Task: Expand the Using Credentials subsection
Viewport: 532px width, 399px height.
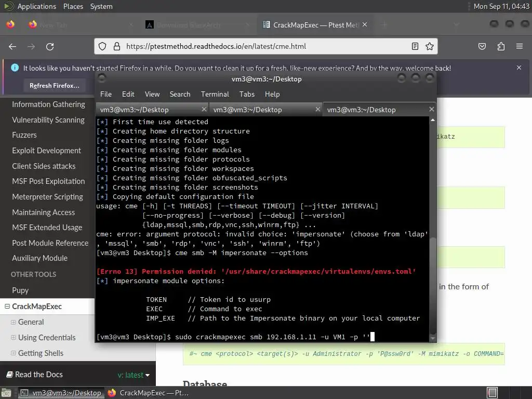Action: [x=13, y=338]
